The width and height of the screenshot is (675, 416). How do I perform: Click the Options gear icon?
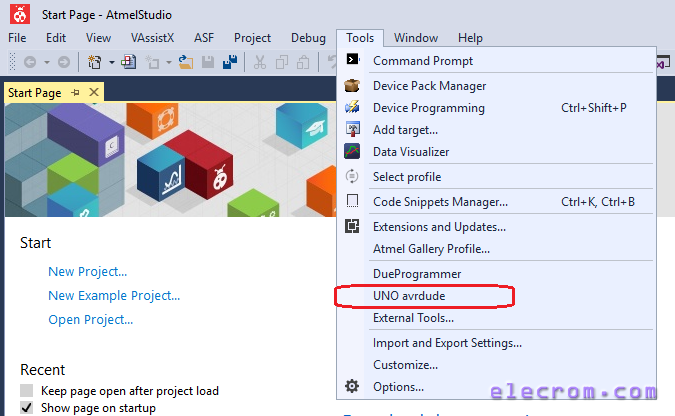click(352, 386)
